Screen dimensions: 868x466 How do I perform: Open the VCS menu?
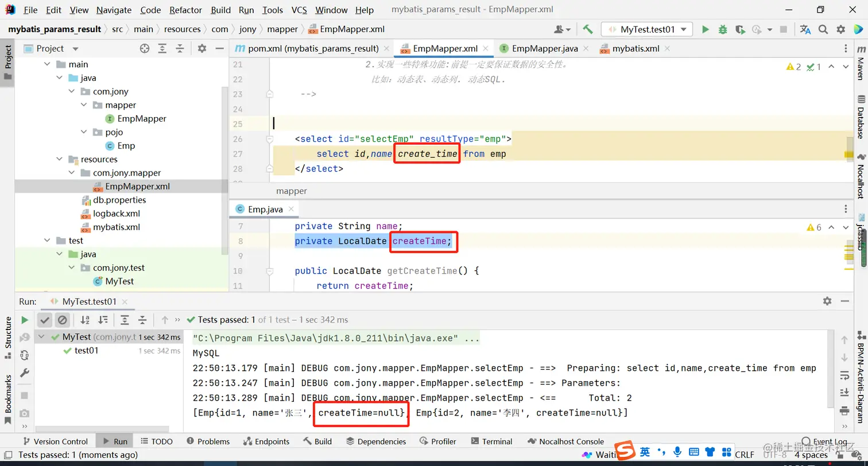[x=299, y=10]
